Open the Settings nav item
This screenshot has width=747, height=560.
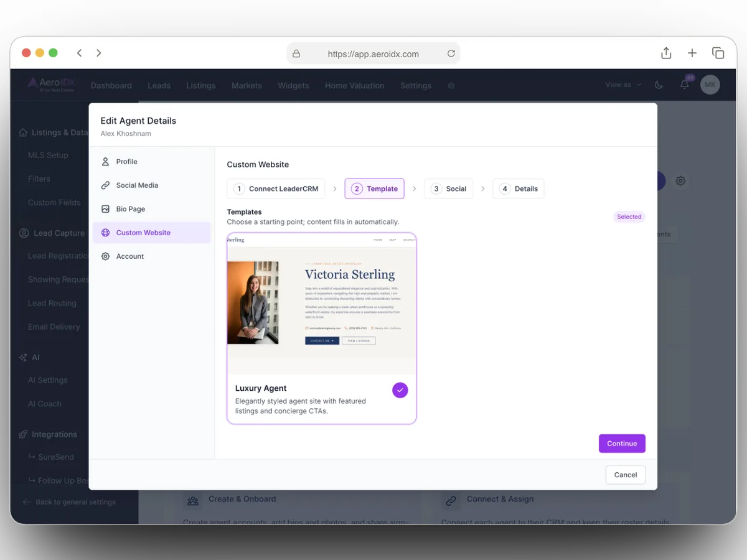[x=416, y=86]
